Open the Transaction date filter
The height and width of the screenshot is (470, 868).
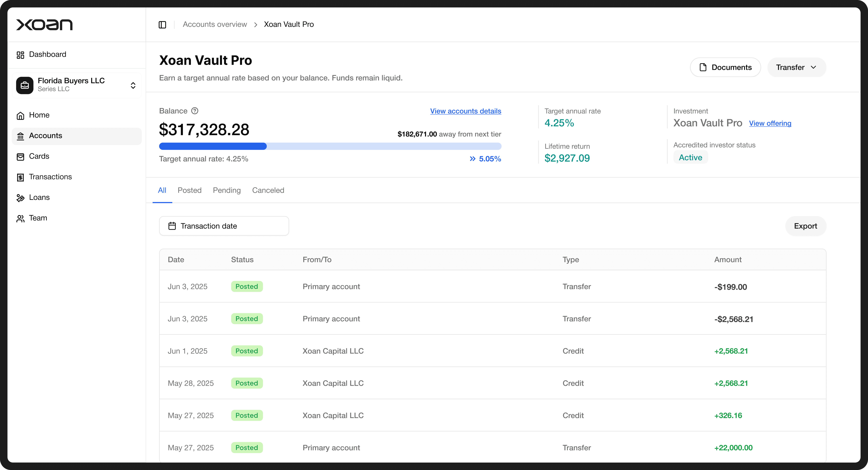[x=224, y=226]
